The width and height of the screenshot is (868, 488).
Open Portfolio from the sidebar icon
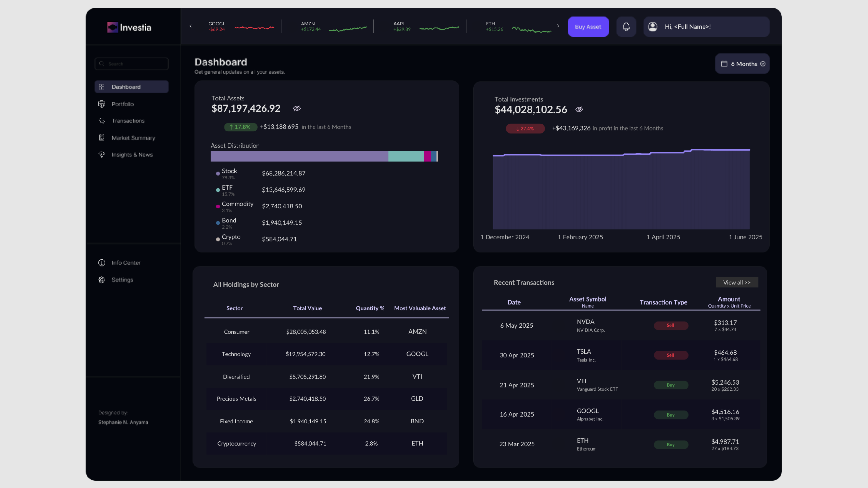(x=101, y=104)
